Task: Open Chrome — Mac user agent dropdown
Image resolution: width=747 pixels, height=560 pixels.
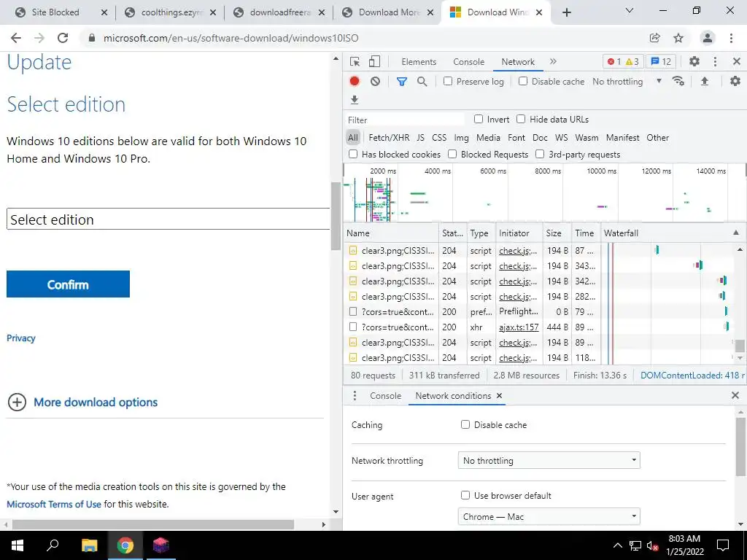Action: tap(549, 517)
